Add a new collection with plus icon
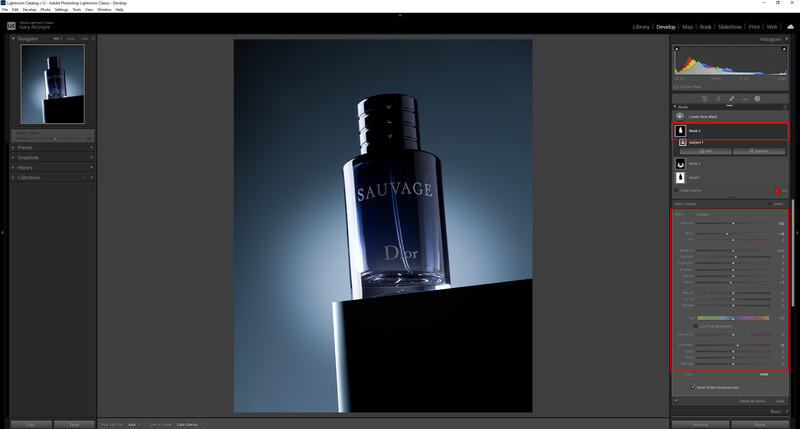 click(x=91, y=178)
